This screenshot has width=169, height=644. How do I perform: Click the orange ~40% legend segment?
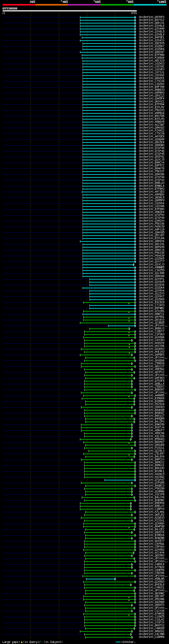click(51, 5)
